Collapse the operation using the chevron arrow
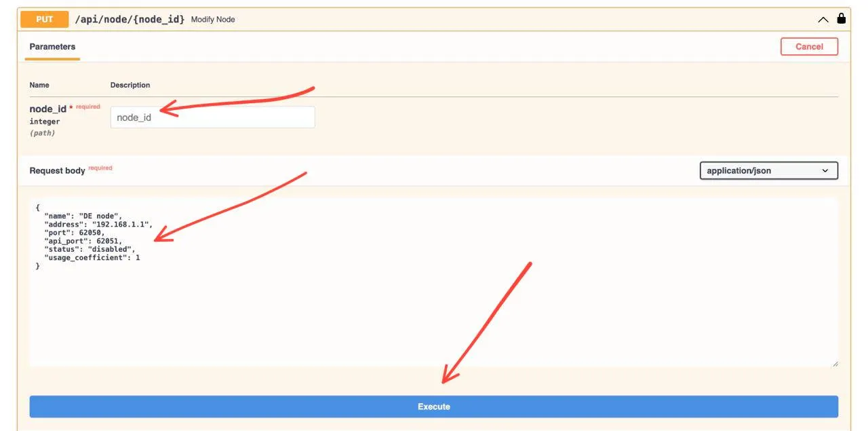 pyautogui.click(x=823, y=19)
